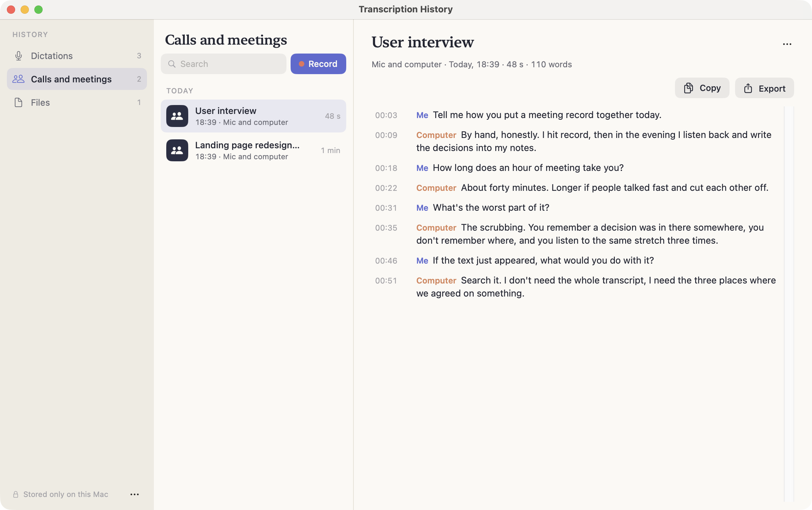Image resolution: width=812 pixels, height=510 pixels.
Task: Start a new recording with Record
Action: [318, 64]
